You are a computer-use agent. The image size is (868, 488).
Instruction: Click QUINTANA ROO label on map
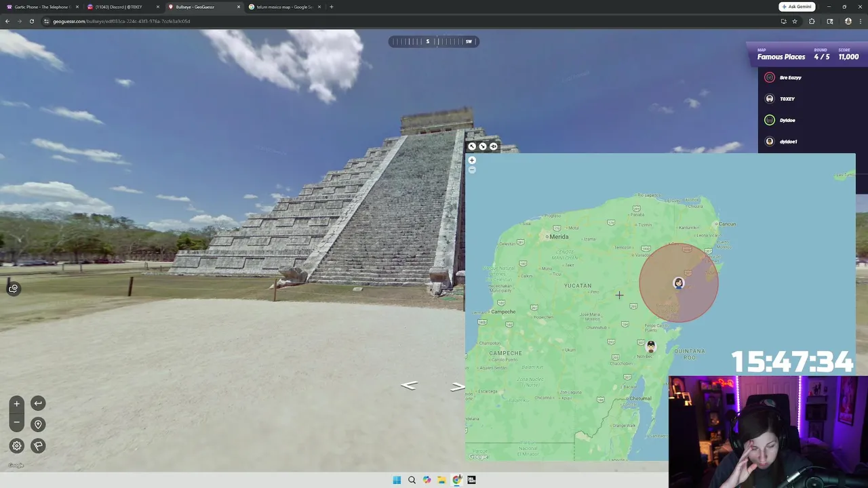pos(690,354)
